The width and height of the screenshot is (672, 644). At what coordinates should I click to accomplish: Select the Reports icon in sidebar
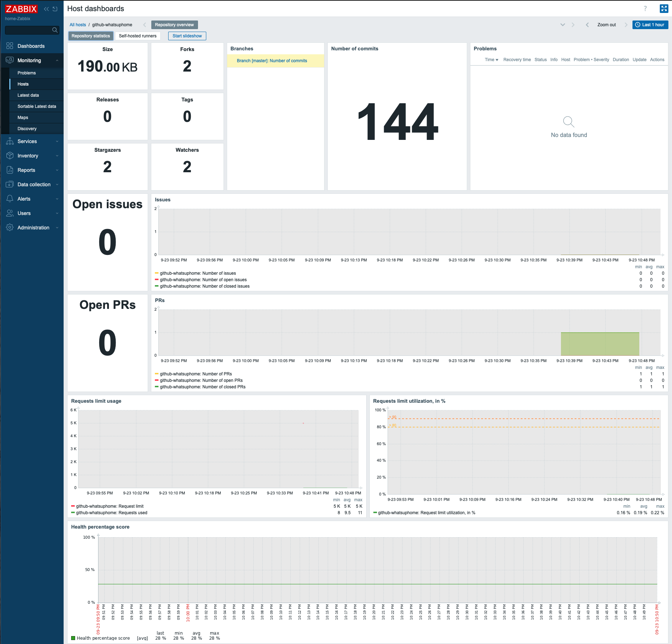(x=10, y=170)
